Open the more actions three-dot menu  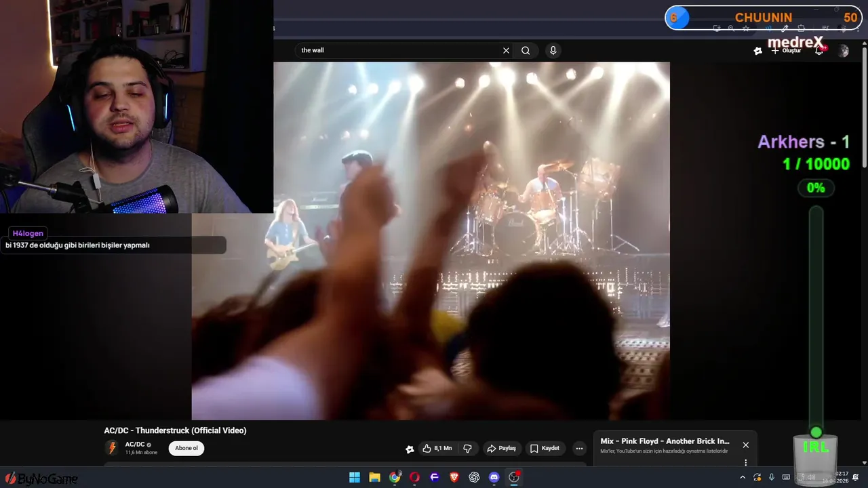579,448
